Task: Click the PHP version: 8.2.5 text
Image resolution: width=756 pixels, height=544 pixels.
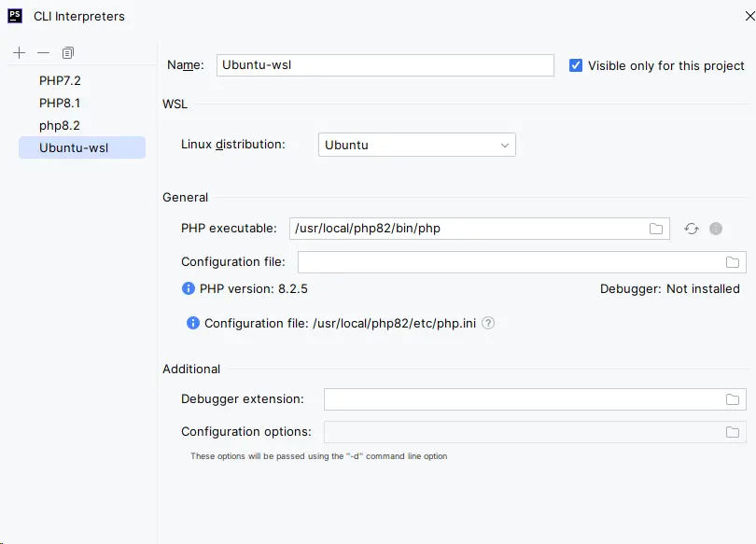Action: [x=254, y=288]
